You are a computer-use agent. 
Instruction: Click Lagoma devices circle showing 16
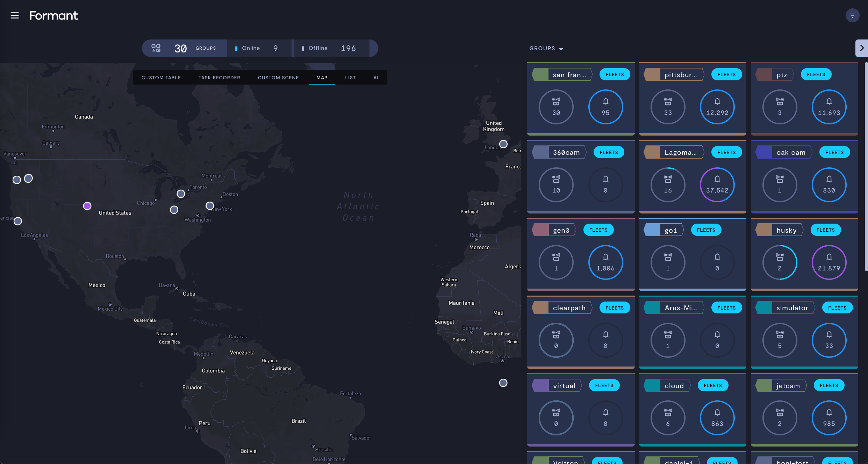click(x=668, y=185)
